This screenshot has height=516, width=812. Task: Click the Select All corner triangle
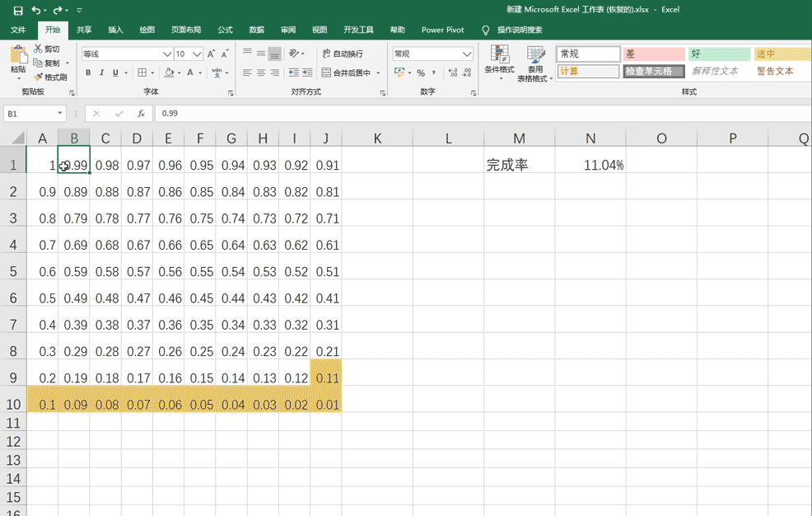(18, 138)
